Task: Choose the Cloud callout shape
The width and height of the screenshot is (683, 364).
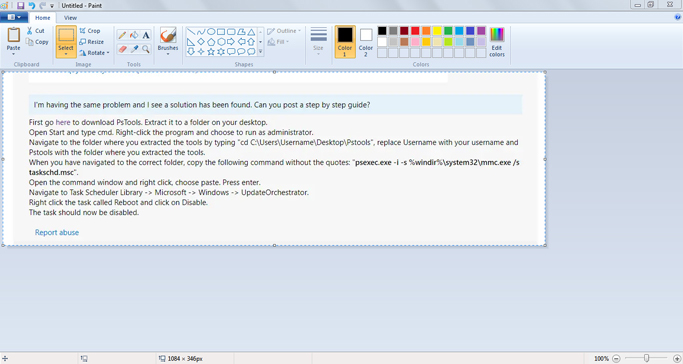Action: click(x=251, y=51)
